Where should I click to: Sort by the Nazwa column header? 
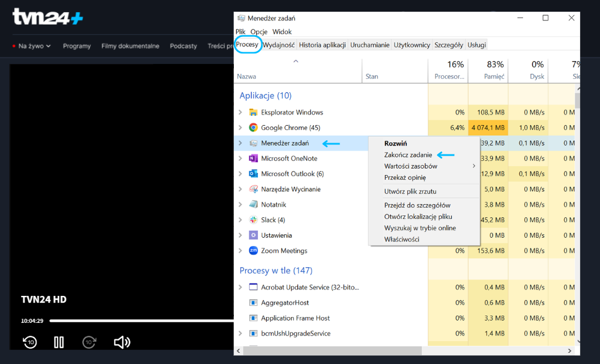point(298,70)
